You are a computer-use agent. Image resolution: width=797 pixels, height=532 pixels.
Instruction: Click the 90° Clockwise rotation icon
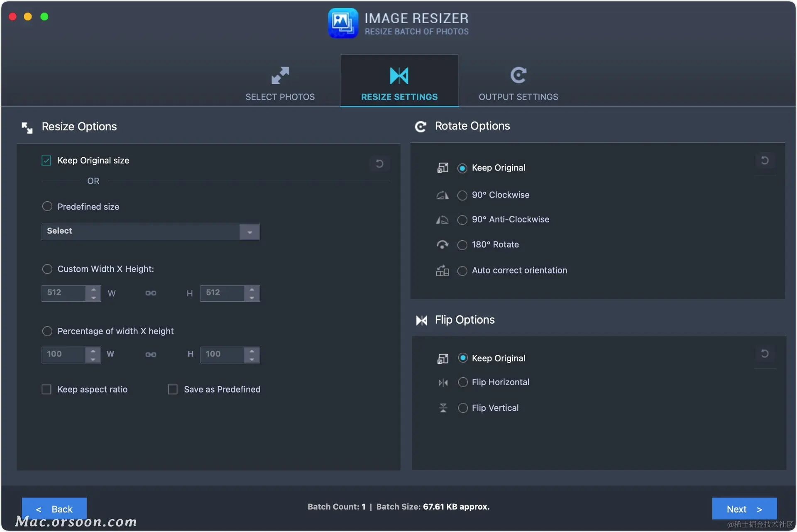443,195
